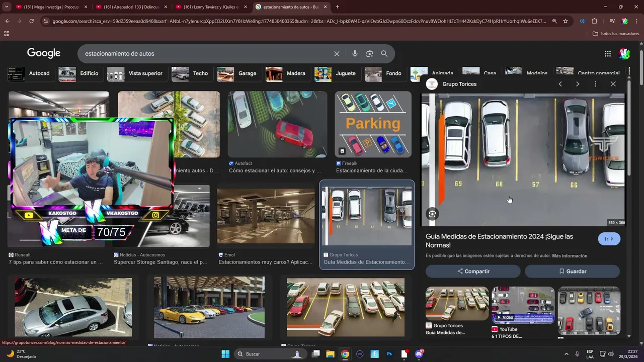Open the yellow-lined parking lot image result
The image size is (644, 362).
[x=346, y=307]
